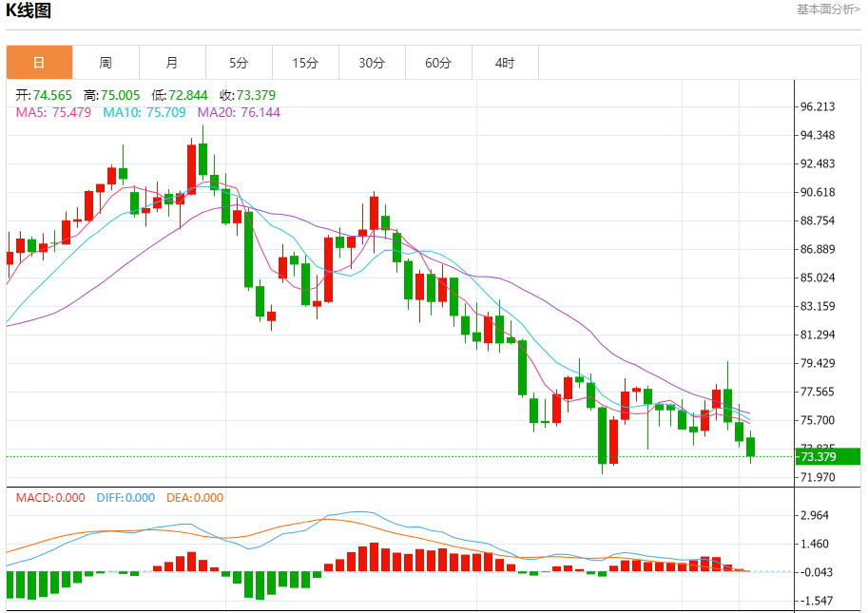The height and width of the screenshot is (613, 868).
Task: Click the DEA:0.000 label
Action: point(195,497)
